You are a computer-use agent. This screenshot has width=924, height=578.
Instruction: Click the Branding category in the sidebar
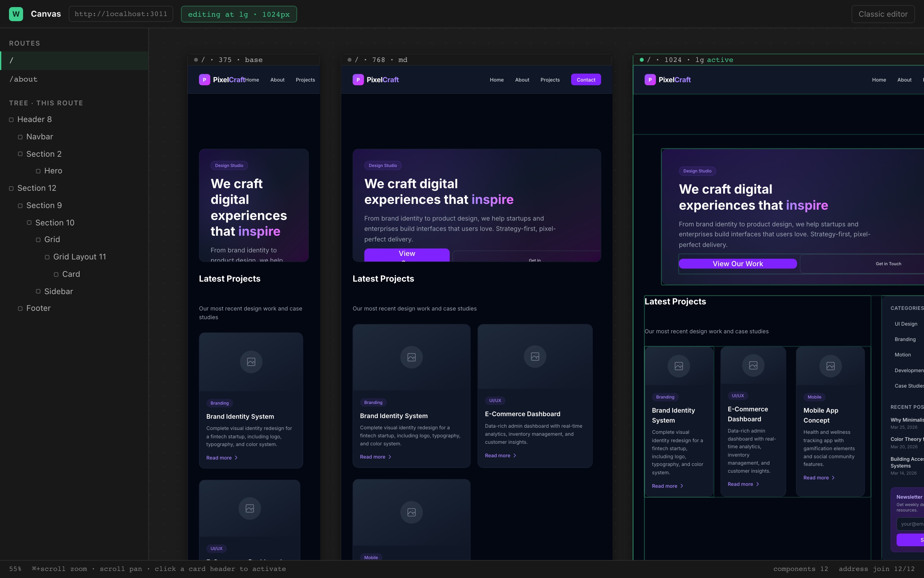coord(905,339)
